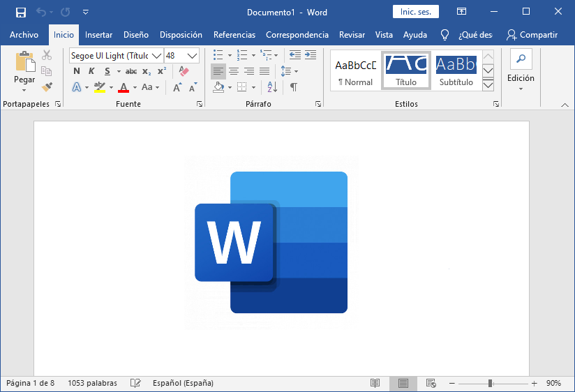Toggle bold (N) formatting
This screenshot has height=392, width=575.
pyautogui.click(x=76, y=71)
